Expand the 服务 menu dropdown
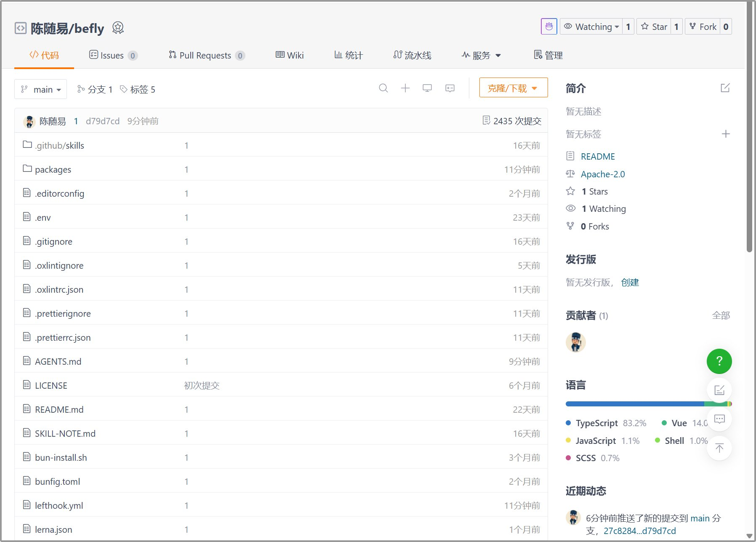This screenshot has width=756, height=542. 481,55
